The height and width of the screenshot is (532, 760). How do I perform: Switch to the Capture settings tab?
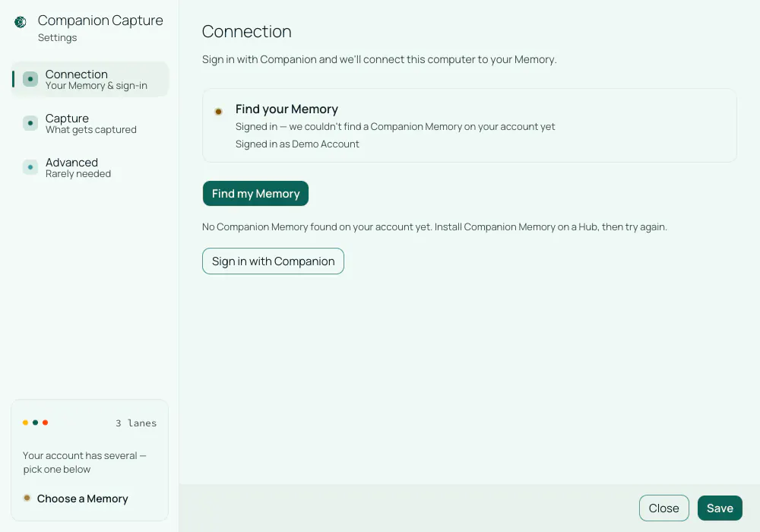(90, 124)
